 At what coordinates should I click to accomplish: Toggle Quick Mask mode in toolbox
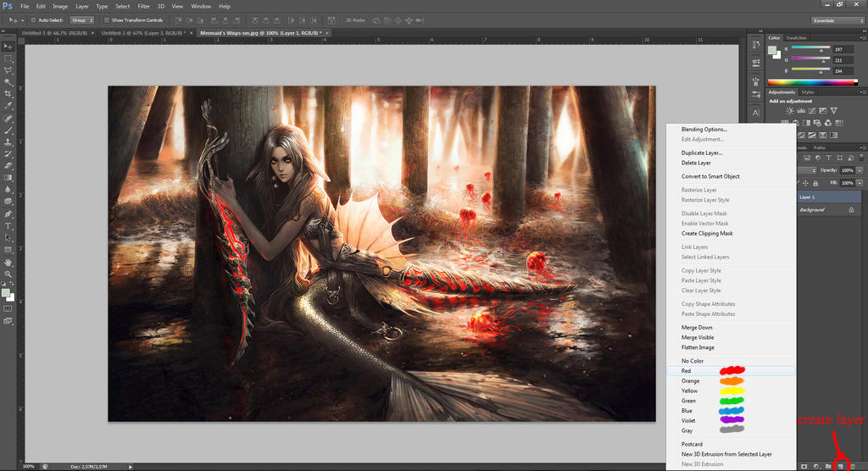tap(8, 309)
